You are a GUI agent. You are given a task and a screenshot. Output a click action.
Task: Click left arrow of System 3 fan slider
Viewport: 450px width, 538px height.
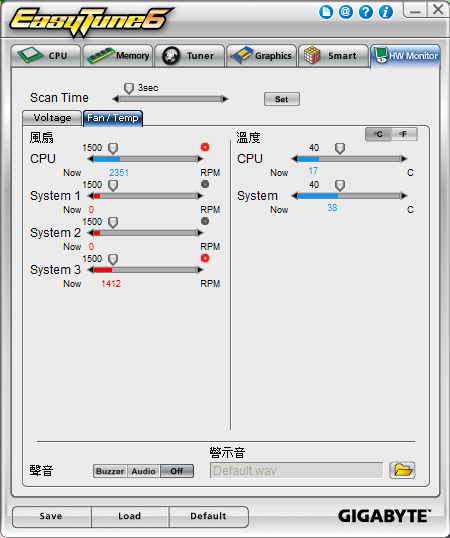click(91, 270)
